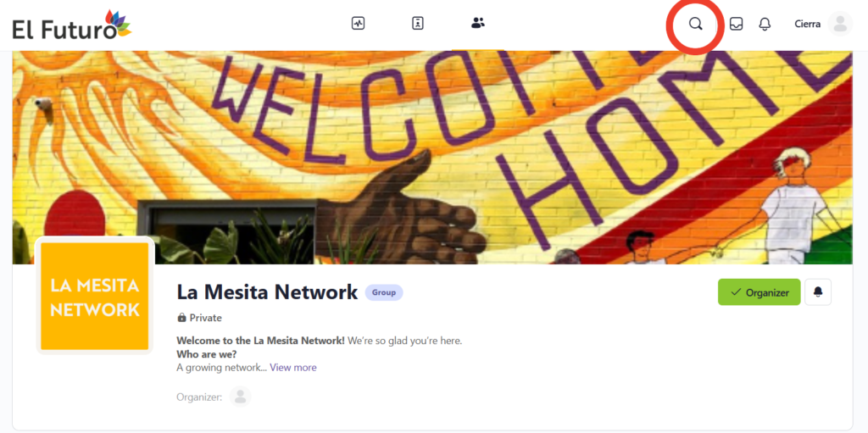Open the notifications bell in header
Viewport: 868px width, 433px height.
click(765, 24)
